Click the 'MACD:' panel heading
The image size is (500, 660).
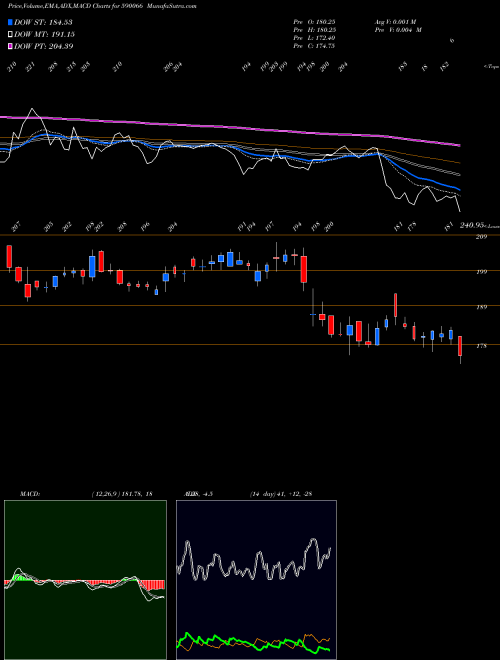(30, 494)
